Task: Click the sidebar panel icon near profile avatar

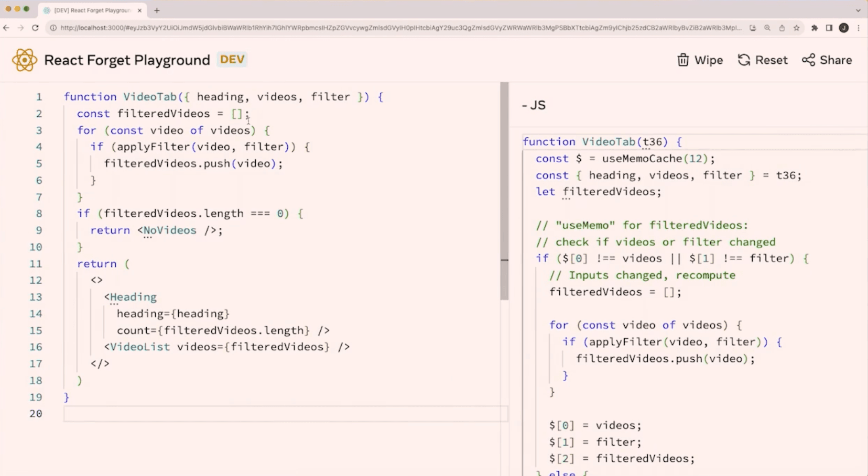Action: (x=829, y=28)
